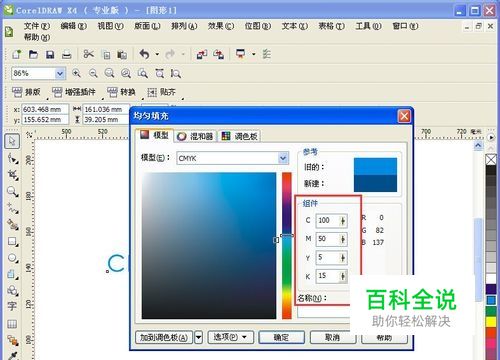Click the Application launcher icon
Screen dimensions: 500x360
pos(240,54)
